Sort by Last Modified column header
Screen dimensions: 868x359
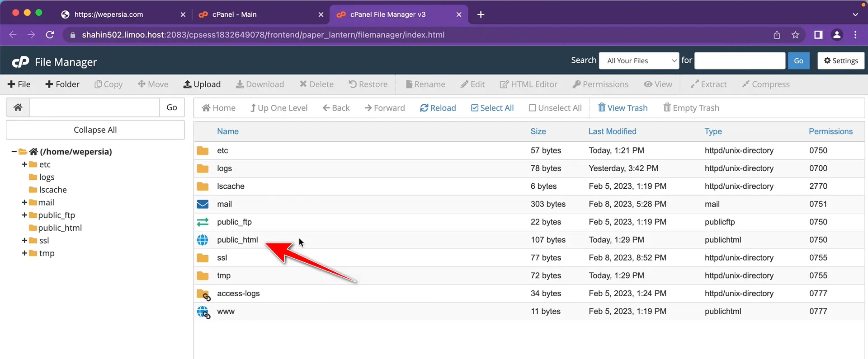(x=612, y=131)
